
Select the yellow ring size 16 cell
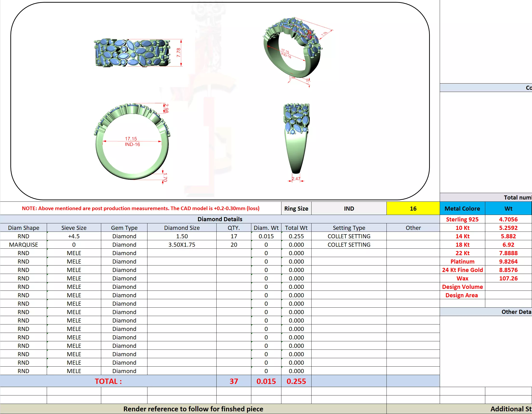(x=413, y=209)
